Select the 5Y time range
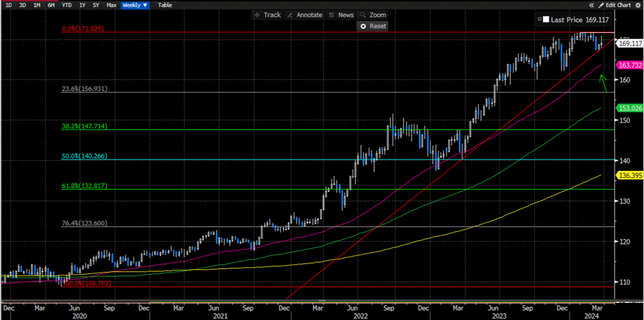 pos(96,5)
